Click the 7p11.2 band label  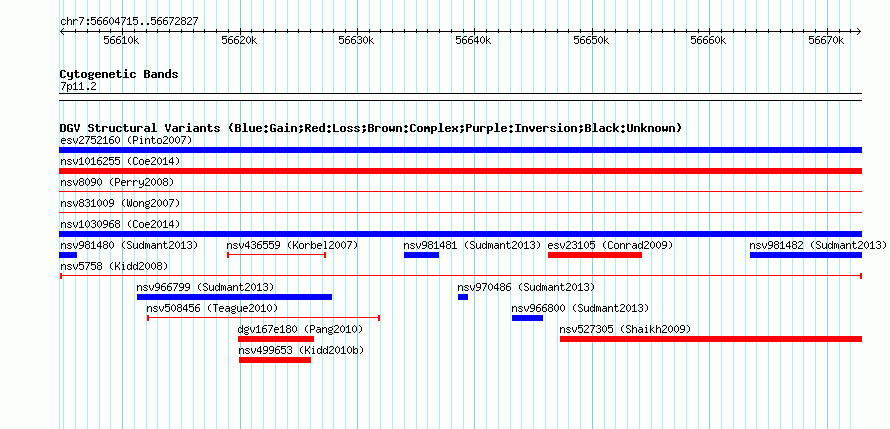(x=78, y=86)
